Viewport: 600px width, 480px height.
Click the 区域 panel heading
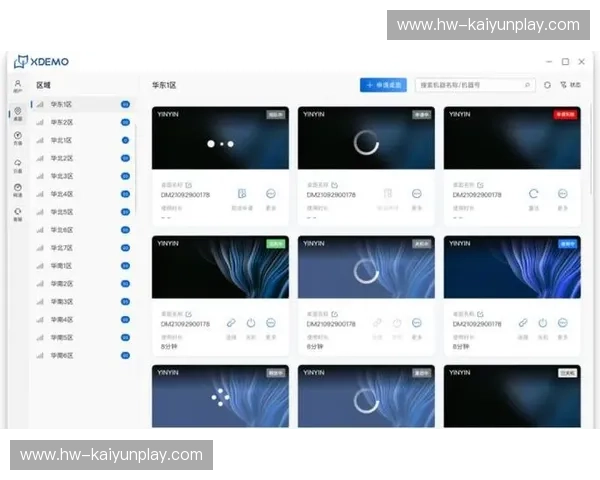[x=43, y=85]
